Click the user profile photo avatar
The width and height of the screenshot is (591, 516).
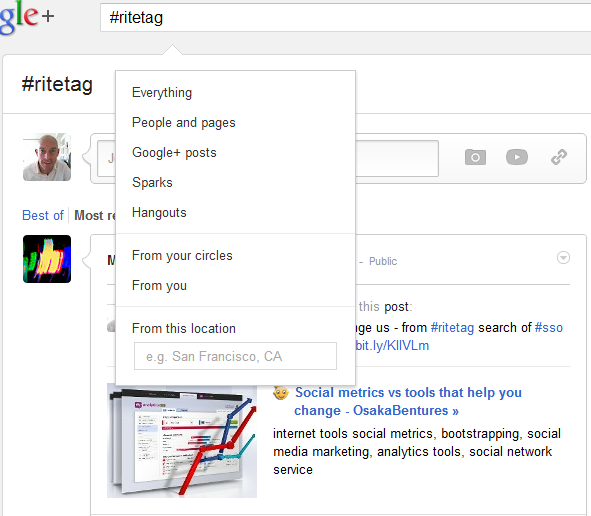tap(47, 157)
